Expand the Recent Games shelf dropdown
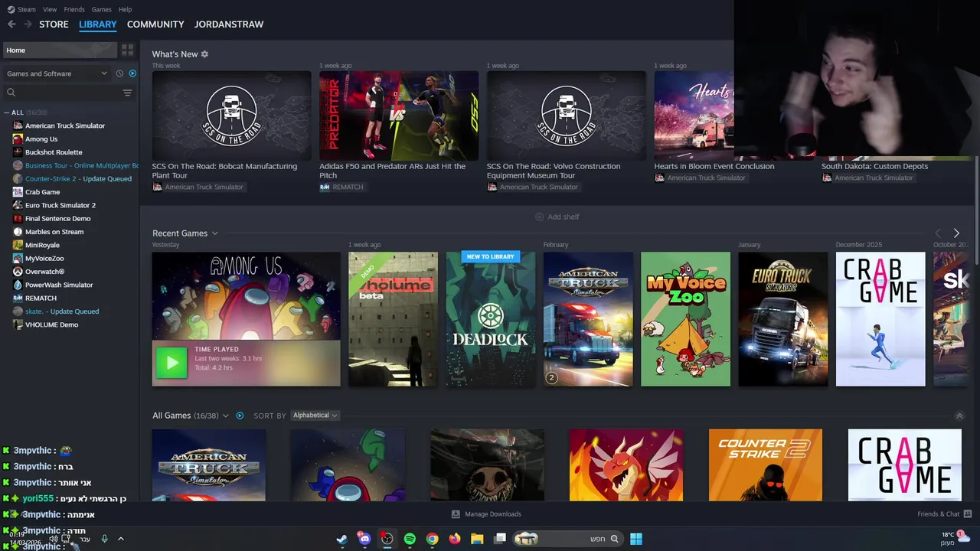This screenshot has height=551, width=980. (214, 233)
